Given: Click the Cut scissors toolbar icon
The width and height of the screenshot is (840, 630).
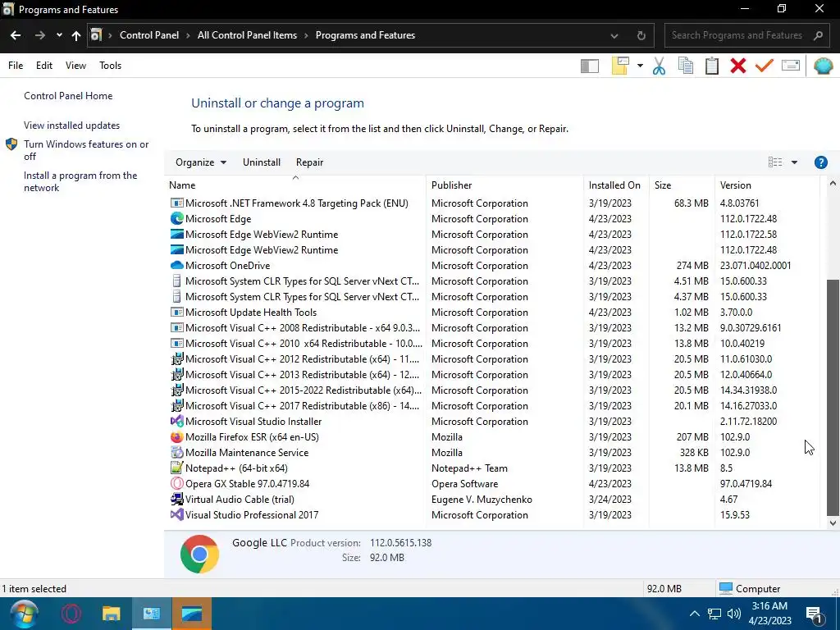Looking at the screenshot, I should click(x=659, y=66).
